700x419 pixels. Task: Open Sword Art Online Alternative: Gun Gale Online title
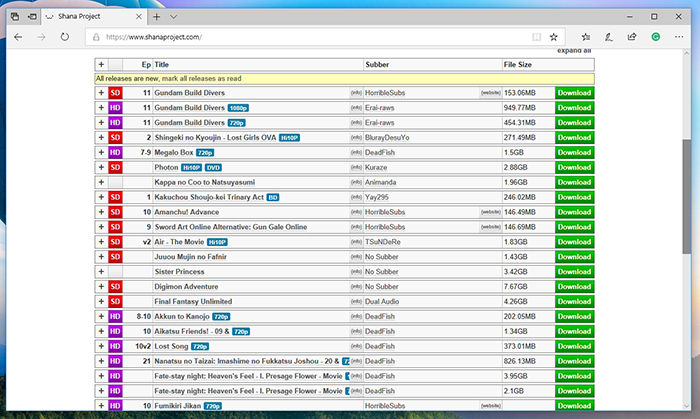coord(231,227)
